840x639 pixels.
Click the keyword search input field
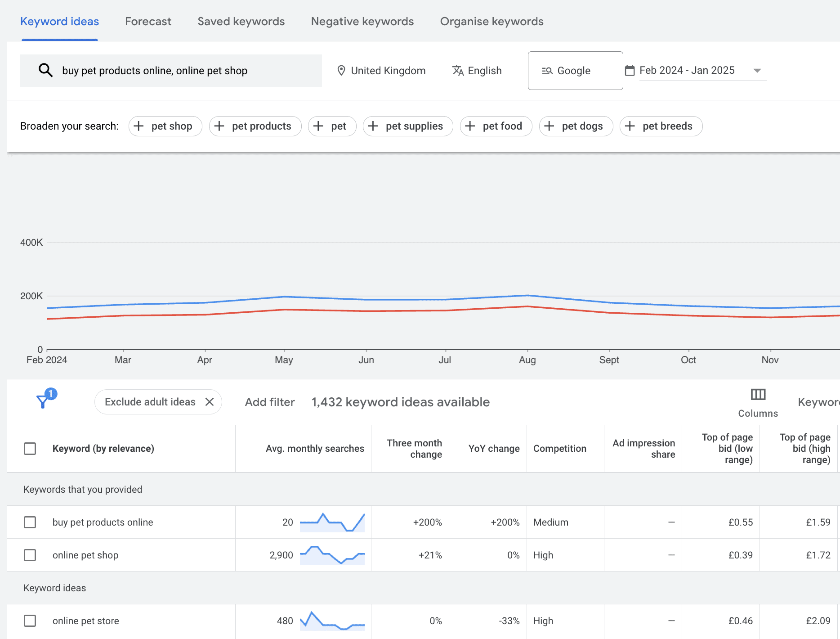(x=180, y=70)
